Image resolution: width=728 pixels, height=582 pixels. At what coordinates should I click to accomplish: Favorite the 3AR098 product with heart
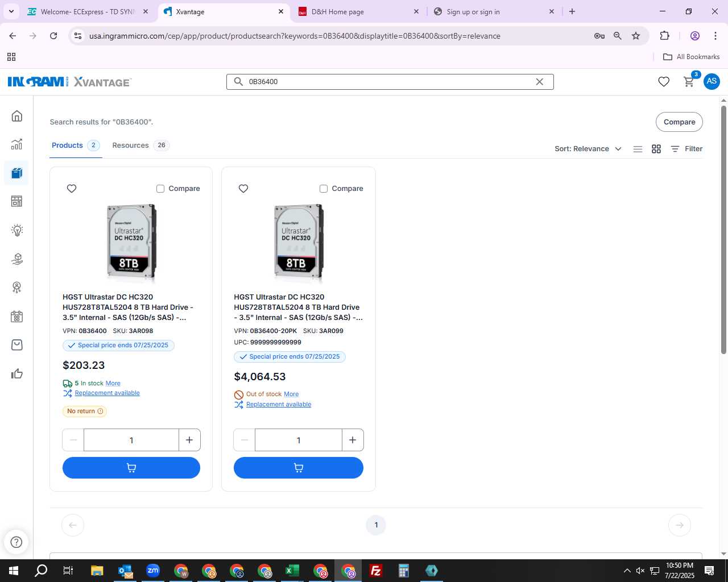click(72, 189)
